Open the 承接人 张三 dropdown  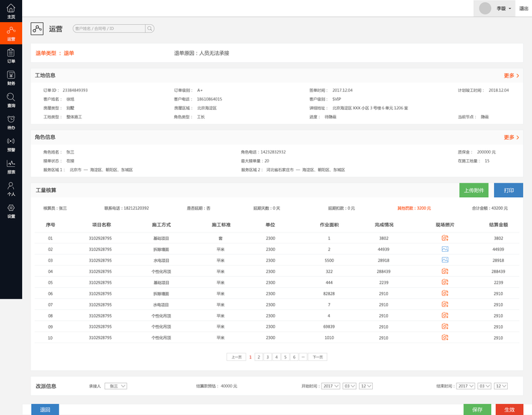tap(116, 386)
